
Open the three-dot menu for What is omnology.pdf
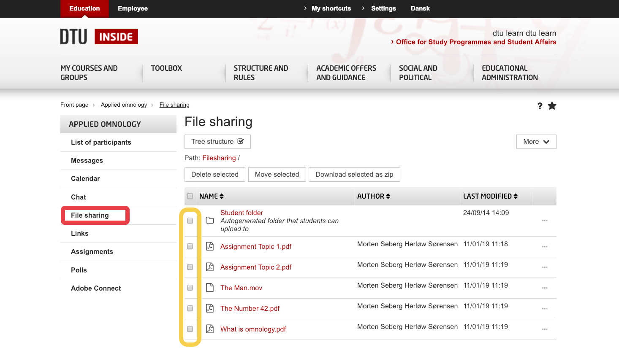pos(545,329)
